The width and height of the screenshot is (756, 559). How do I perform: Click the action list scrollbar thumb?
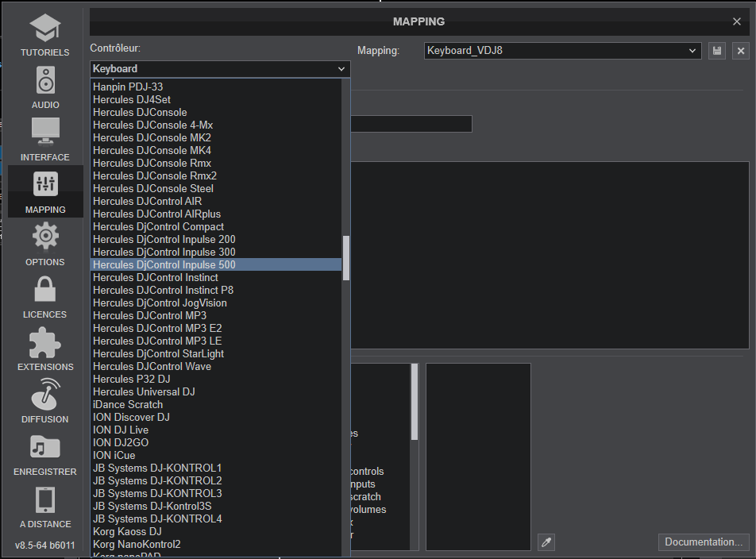coord(415,402)
